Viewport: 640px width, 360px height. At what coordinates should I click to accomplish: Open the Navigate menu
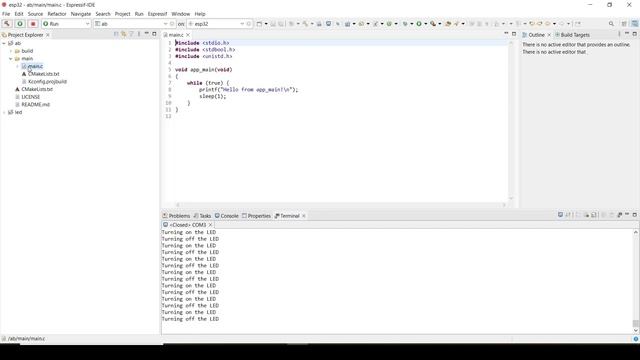[81, 14]
